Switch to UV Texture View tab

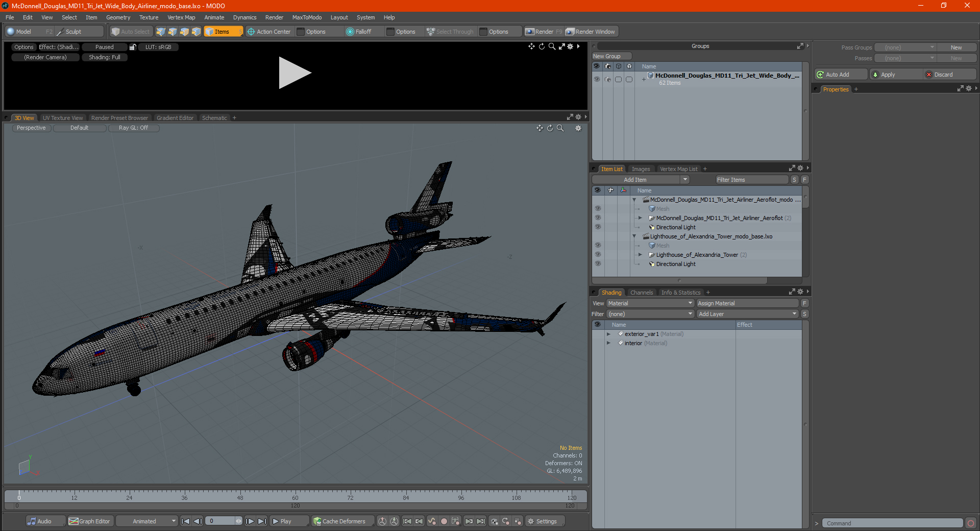click(62, 118)
